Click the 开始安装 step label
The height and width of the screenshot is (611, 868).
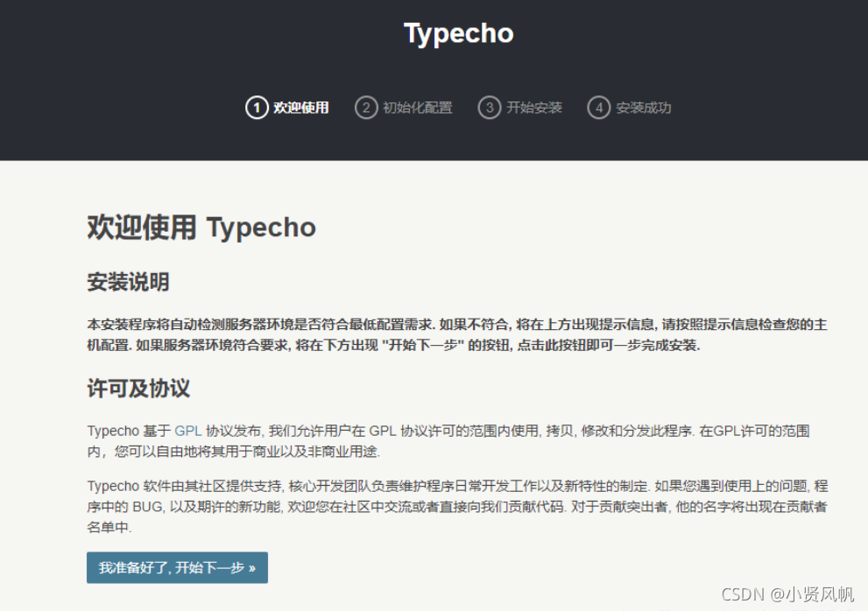(x=534, y=108)
